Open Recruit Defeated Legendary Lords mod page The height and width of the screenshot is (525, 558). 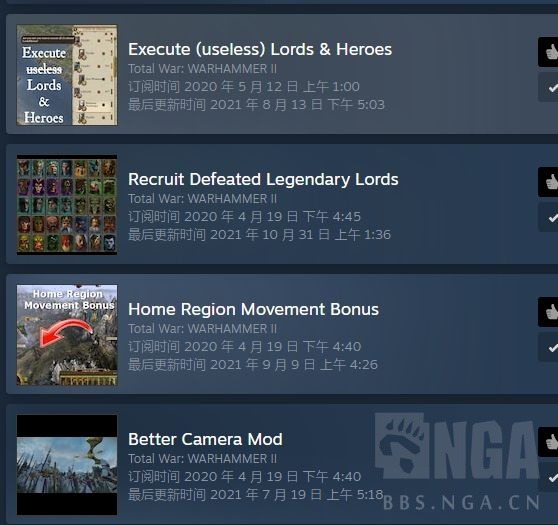click(263, 179)
